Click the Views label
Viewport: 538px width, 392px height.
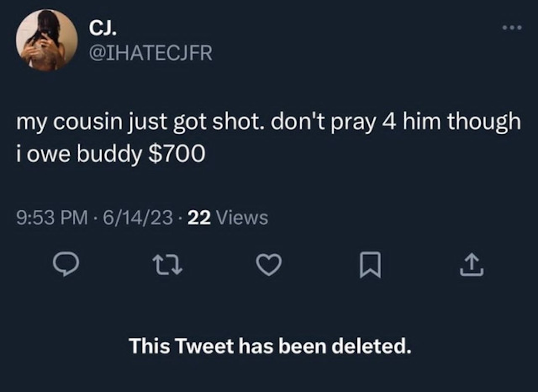coord(242,218)
